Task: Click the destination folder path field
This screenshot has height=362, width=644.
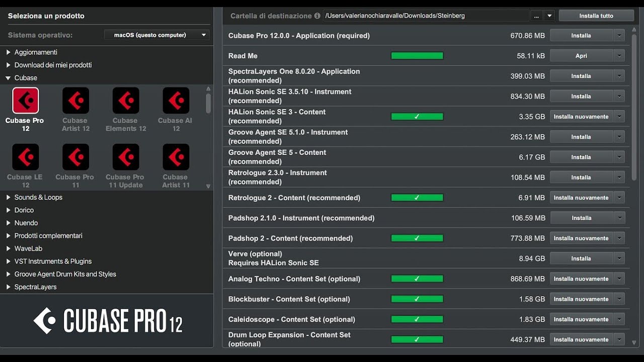Action: coord(426,16)
